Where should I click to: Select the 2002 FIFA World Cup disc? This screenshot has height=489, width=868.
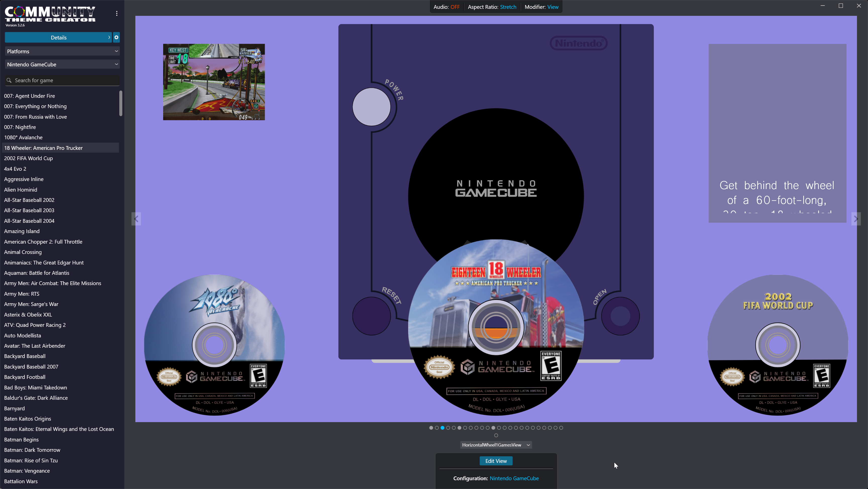pos(778,345)
